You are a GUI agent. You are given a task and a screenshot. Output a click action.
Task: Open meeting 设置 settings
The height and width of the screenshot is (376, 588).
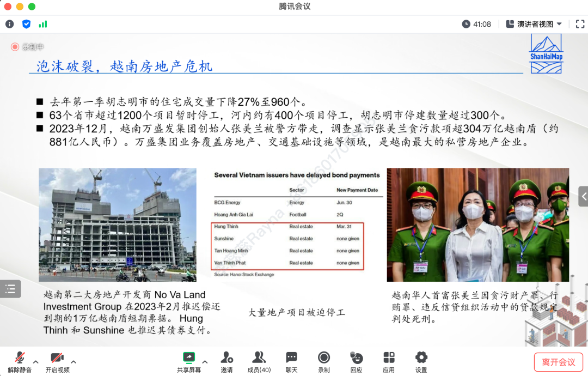(421, 362)
